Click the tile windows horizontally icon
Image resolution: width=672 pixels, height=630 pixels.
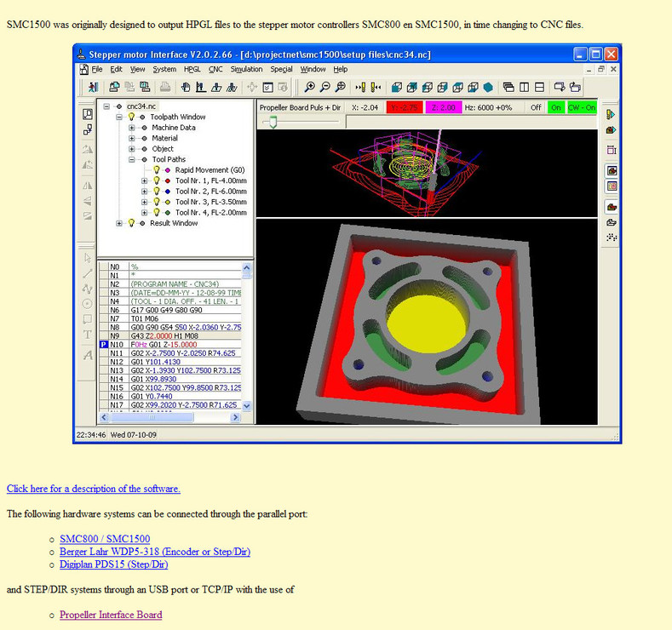(540, 88)
